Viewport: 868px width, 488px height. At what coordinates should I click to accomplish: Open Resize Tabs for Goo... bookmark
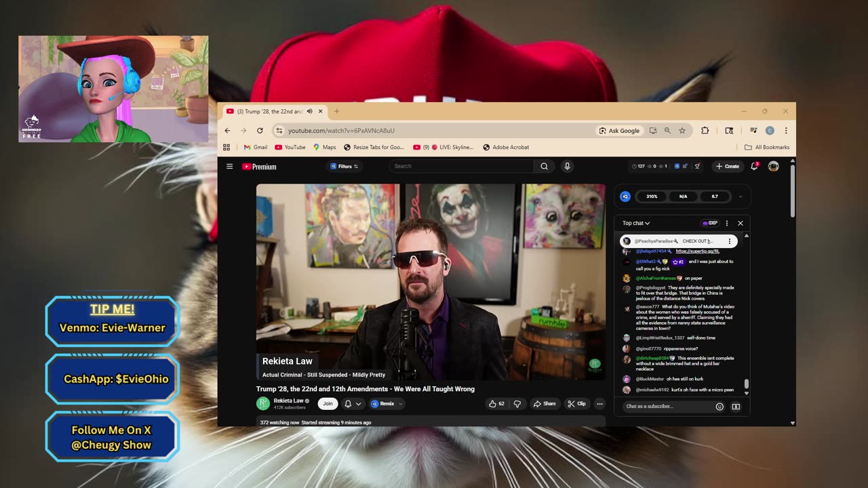[374, 147]
